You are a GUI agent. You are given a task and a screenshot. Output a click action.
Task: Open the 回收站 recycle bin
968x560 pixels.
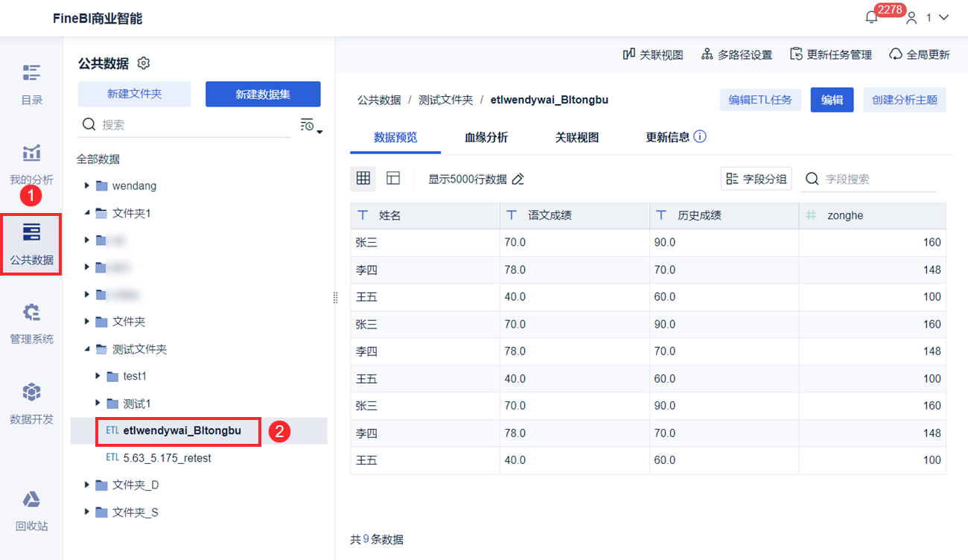pyautogui.click(x=31, y=511)
